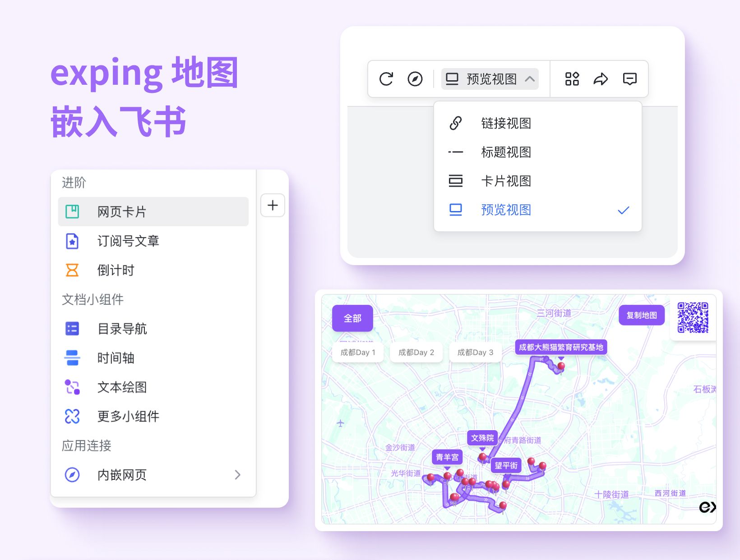Click the airplane airport icon on map

point(340,423)
